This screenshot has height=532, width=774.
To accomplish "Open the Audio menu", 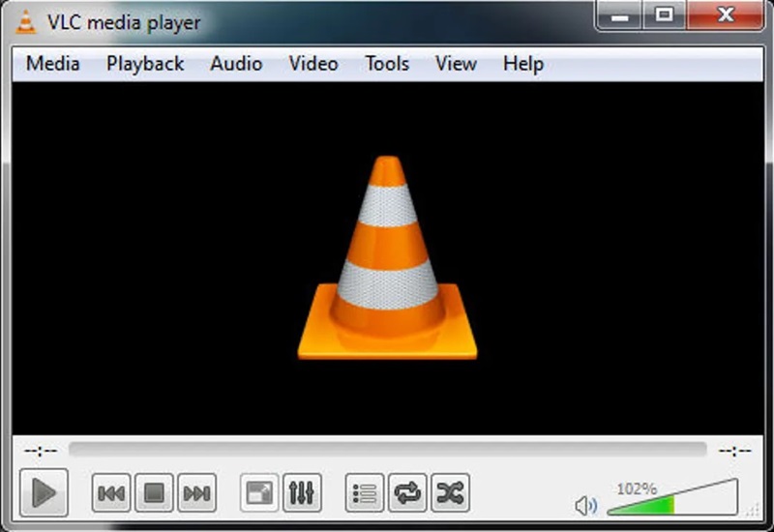I will [236, 64].
